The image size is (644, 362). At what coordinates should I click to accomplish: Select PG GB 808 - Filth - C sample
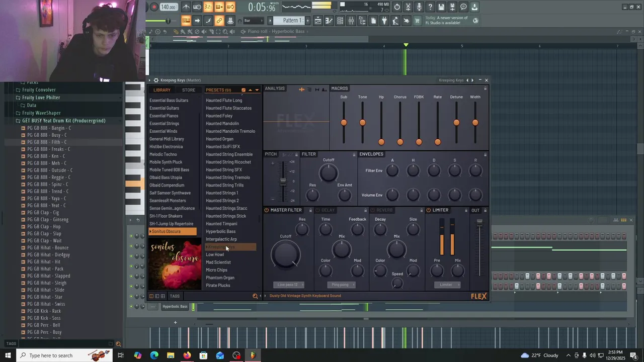point(47,142)
